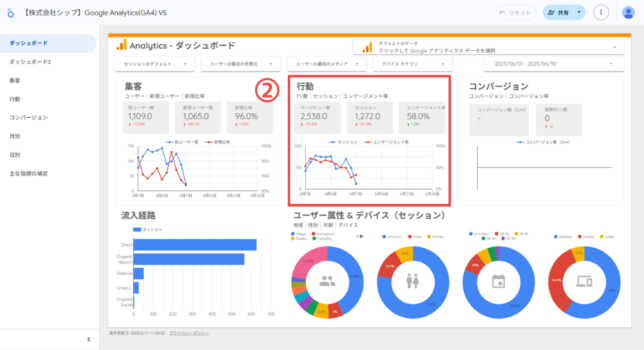Click the female legend entry in gender chart
644x350 pixels.
click(x=436, y=237)
